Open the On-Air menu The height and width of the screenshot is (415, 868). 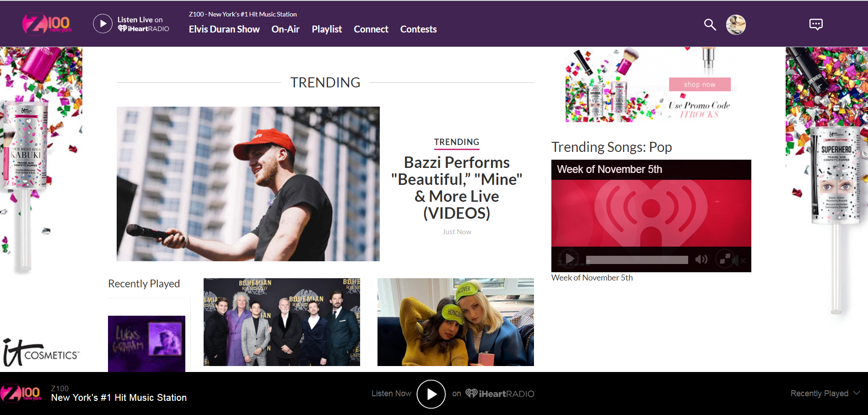pos(286,29)
